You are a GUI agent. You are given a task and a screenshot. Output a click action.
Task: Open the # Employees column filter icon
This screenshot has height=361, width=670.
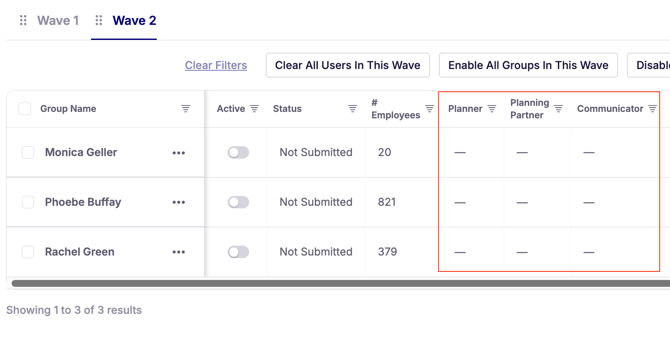click(429, 109)
